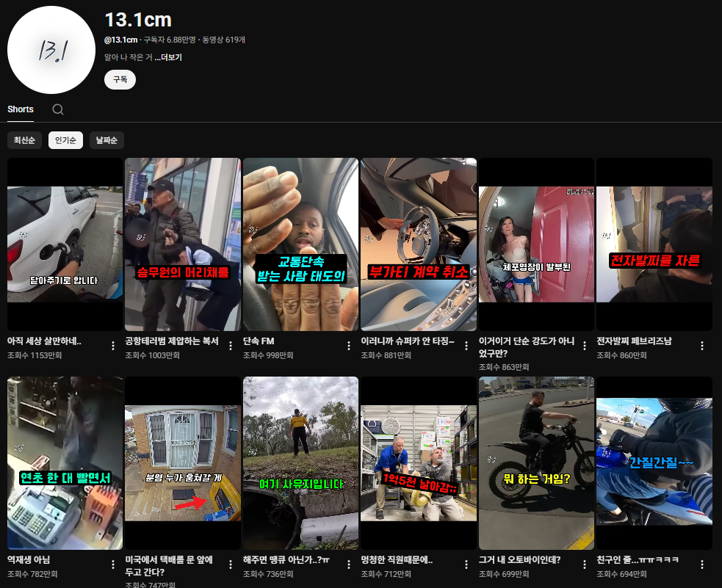Viewport: 722px width, 588px height.
Task: Open more options for '이러니까 슈퍼카 안 타징~' video
Action: 466,346
